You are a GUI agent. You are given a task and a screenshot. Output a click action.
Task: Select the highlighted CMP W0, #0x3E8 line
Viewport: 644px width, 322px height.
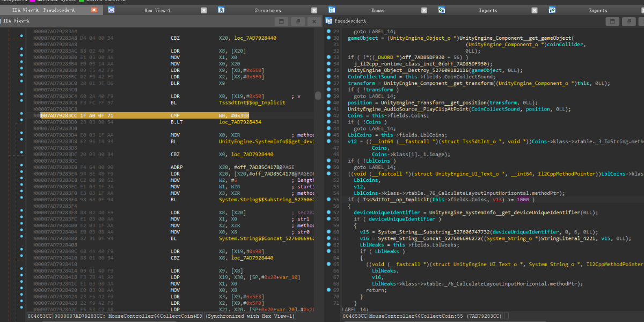(177, 115)
